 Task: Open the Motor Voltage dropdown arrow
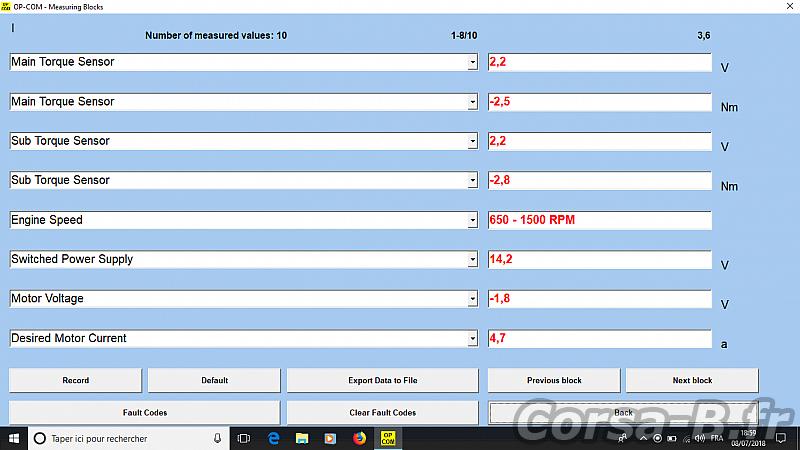(x=472, y=298)
